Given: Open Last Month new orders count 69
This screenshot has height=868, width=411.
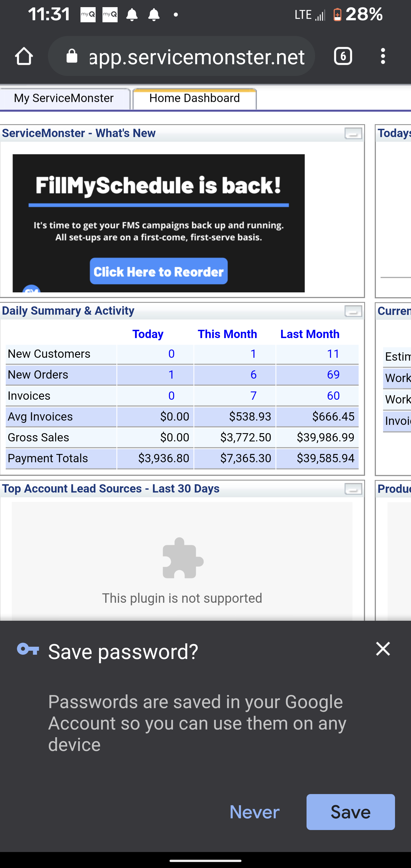Looking at the screenshot, I should (333, 375).
